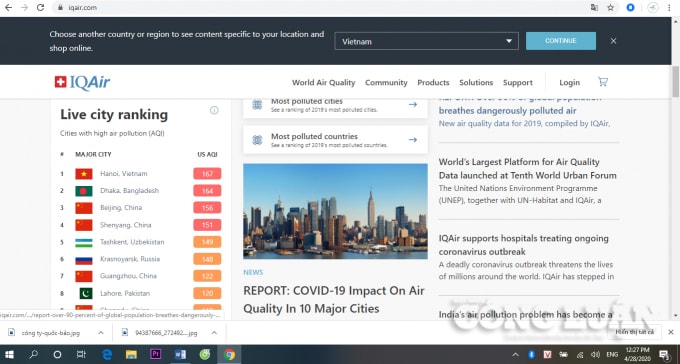The width and height of the screenshot is (680, 364).
Task: Open World Air Quality menu
Action: [x=324, y=82]
